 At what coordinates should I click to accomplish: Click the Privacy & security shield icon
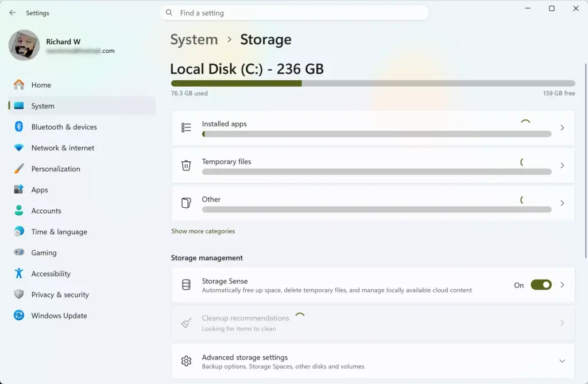coord(19,294)
